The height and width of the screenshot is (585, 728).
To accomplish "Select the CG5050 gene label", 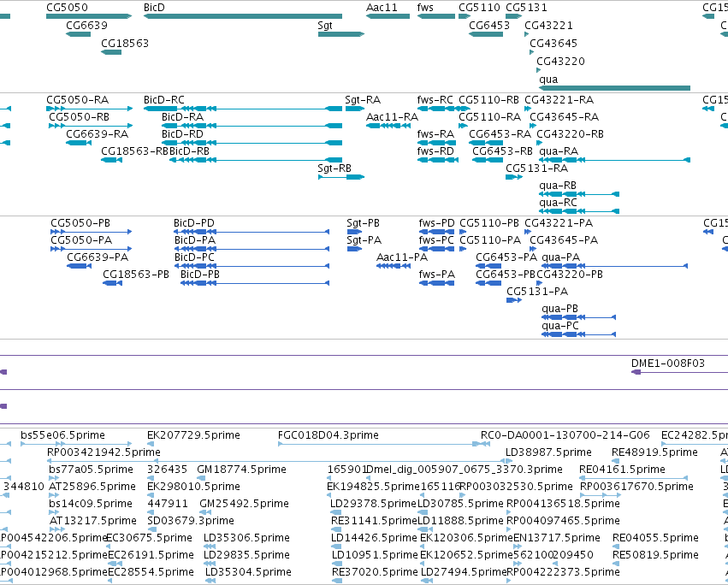I will point(67,8).
